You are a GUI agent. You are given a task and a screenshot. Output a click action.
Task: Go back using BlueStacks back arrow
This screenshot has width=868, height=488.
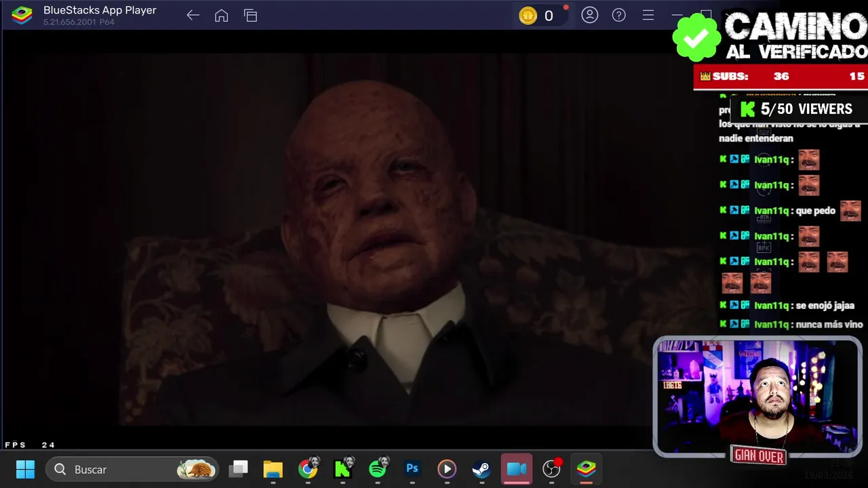(x=193, y=16)
